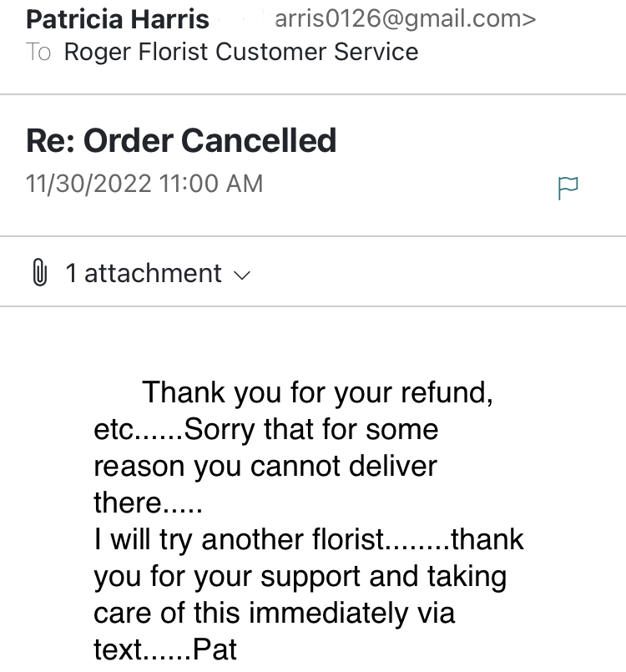The height and width of the screenshot is (672, 626).
Task: Select recipient Roger Florist Customer Service
Action: [x=241, y=52]
